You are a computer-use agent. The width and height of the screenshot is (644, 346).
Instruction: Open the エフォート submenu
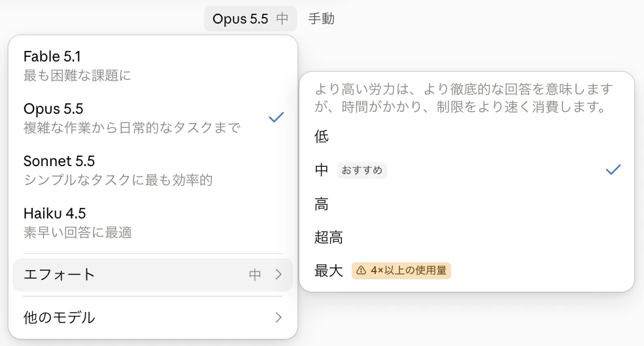click(153, 275)
